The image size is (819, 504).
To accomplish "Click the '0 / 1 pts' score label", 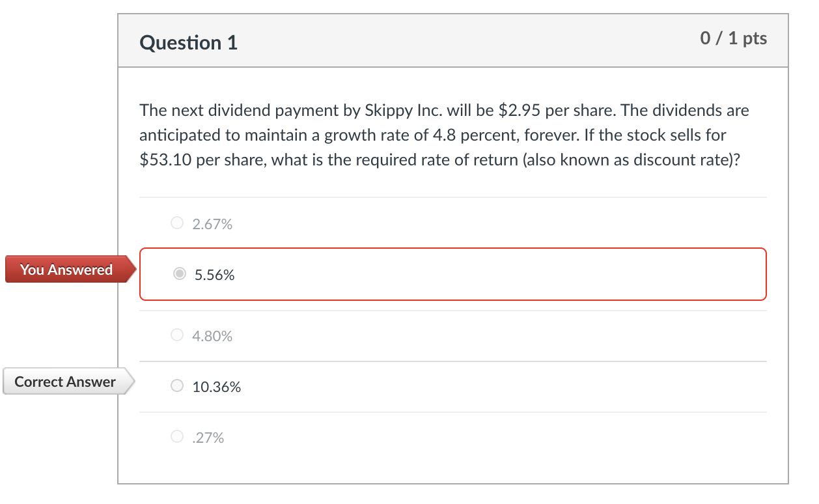I will (x=733, y=38).
